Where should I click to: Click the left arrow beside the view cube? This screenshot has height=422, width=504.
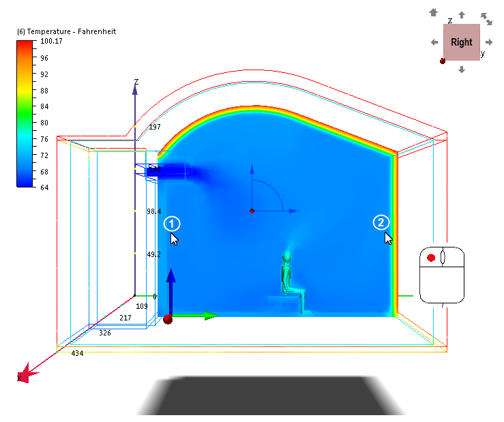(434, 42)
